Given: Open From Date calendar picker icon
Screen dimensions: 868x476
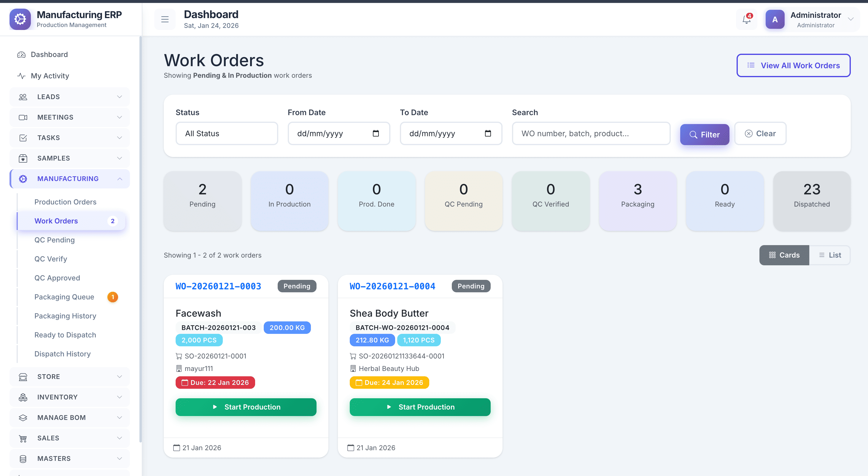Looking at the screenshot, I should coord(376,134).
